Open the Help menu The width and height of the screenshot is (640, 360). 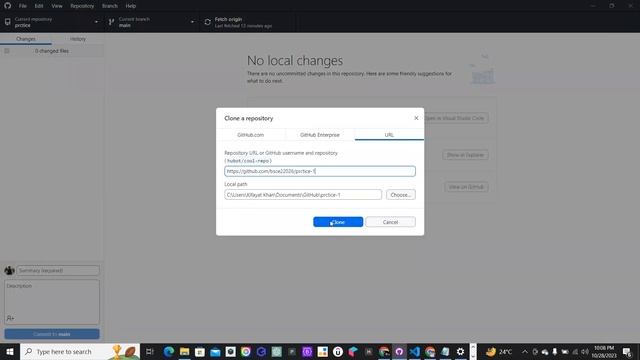131,6
